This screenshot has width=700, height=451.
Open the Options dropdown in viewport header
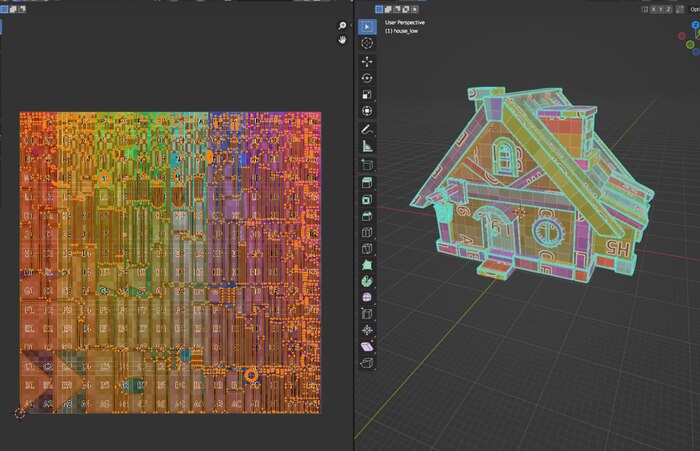(x=694, y=9)
